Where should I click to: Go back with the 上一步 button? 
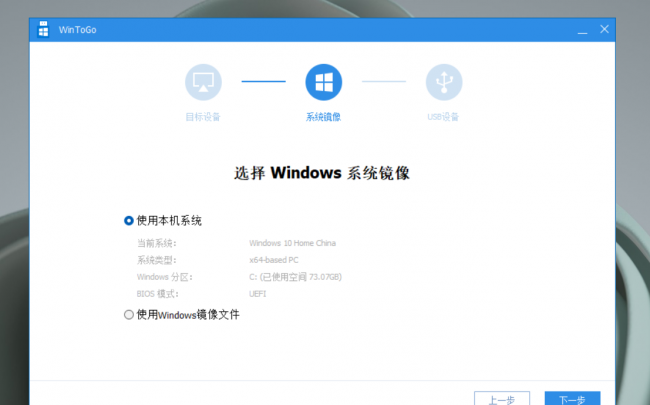(x=502, y=398)
